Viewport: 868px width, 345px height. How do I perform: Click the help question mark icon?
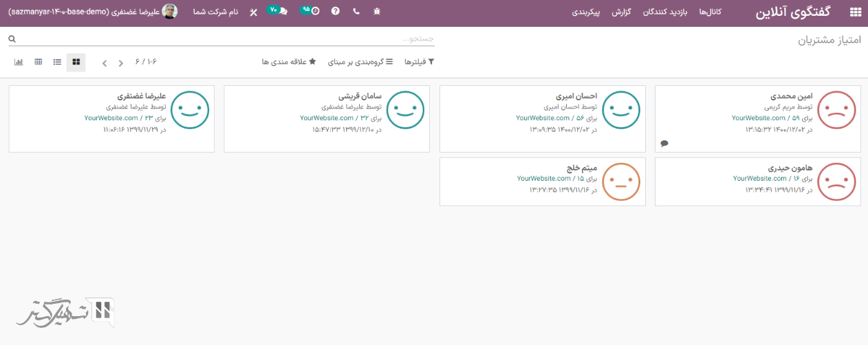click(336, 12)
